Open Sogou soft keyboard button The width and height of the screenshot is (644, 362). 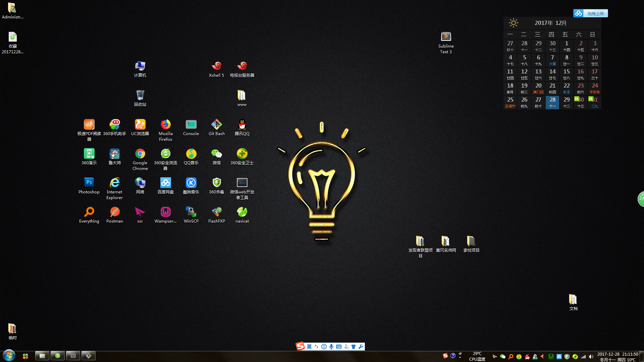pyautogui.click(x=339, y=347)
